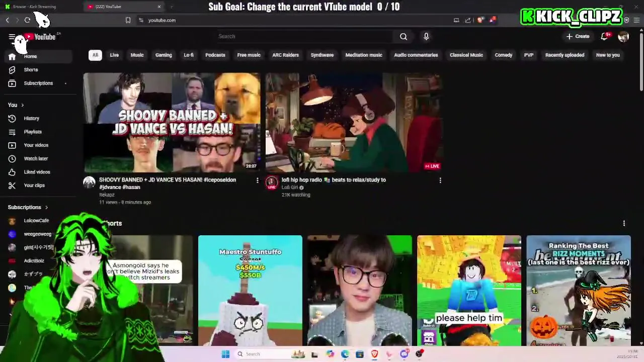
Task: Open Discord from the taskbar
Action: click(x=404, y=354)
